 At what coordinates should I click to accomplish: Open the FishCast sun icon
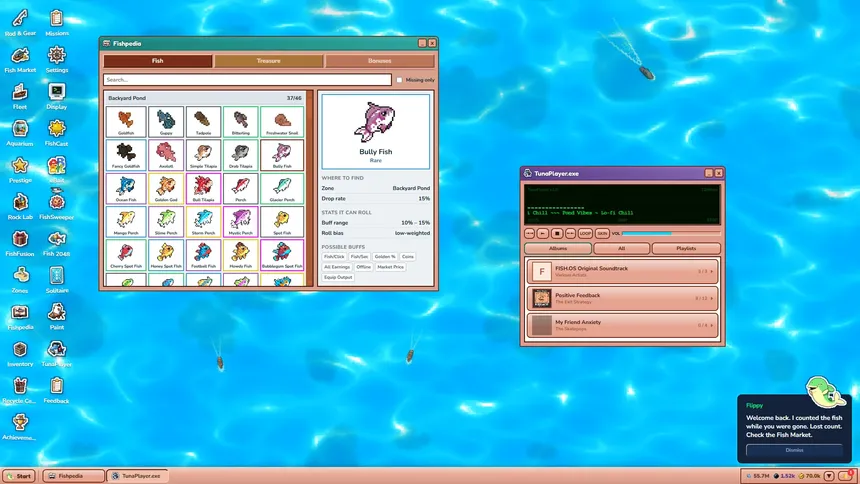56,133
